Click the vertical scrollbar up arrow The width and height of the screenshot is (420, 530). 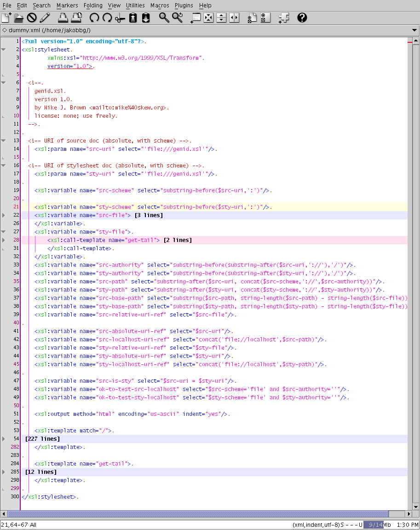[416, 41]
